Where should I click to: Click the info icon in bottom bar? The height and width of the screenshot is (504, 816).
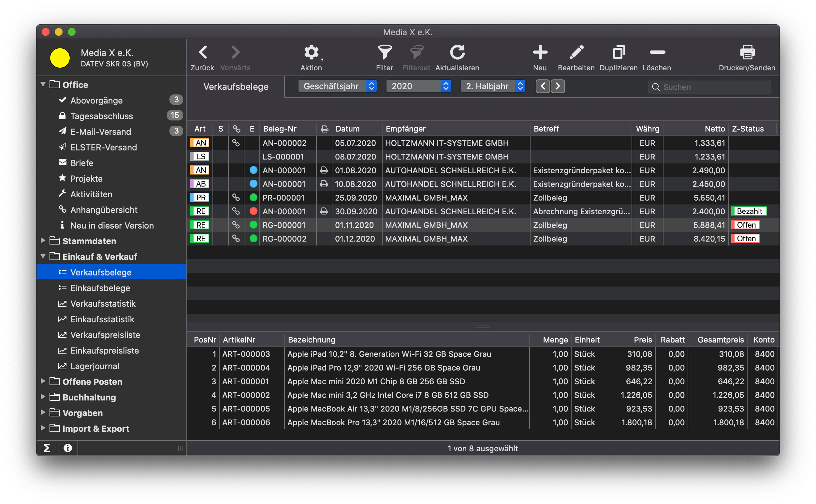[x=68, y=448]
